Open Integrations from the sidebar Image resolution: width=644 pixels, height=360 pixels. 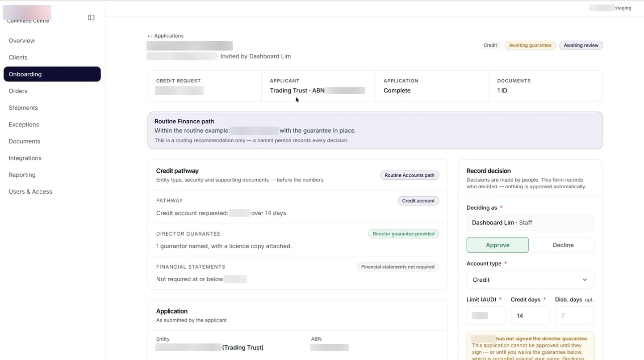(52, 158)
